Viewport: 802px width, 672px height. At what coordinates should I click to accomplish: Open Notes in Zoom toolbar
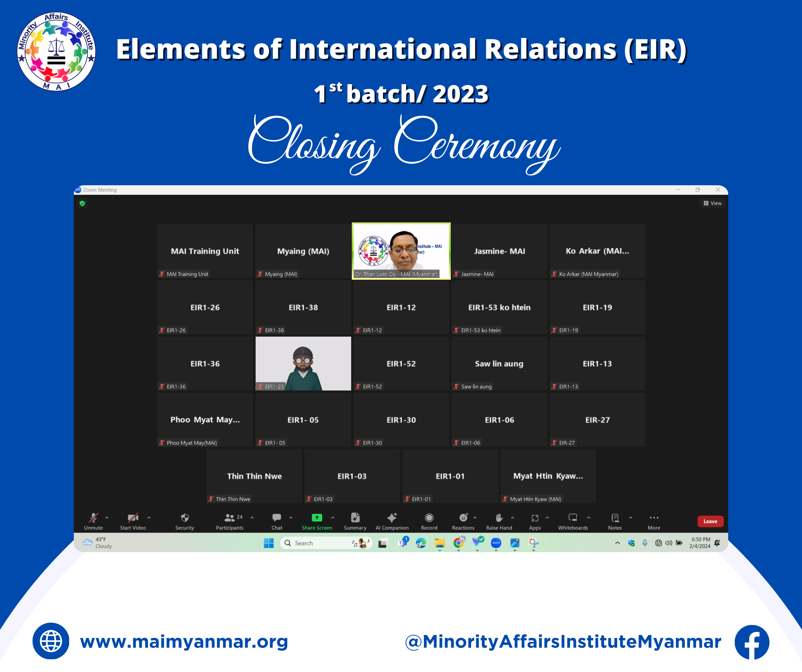point(615,522)
